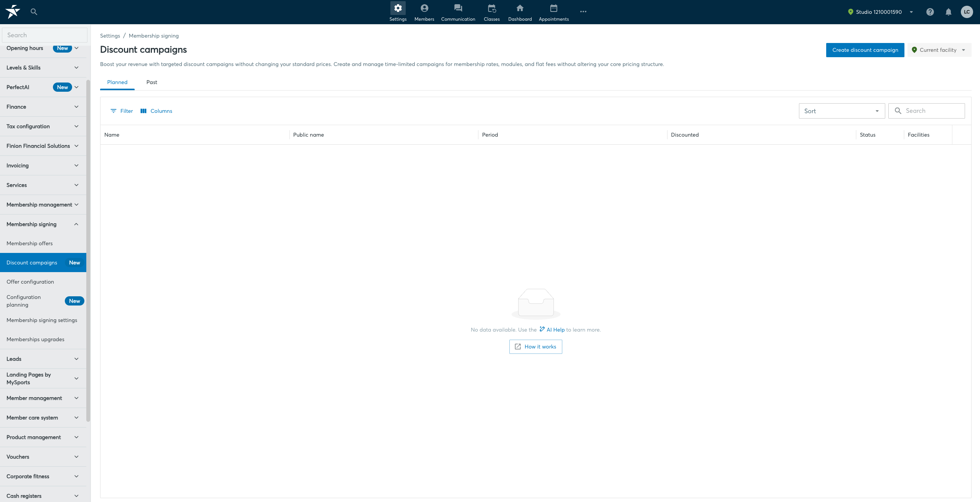Expand the Opening hours section
980x502 pixels.
(x=43, y=48)
